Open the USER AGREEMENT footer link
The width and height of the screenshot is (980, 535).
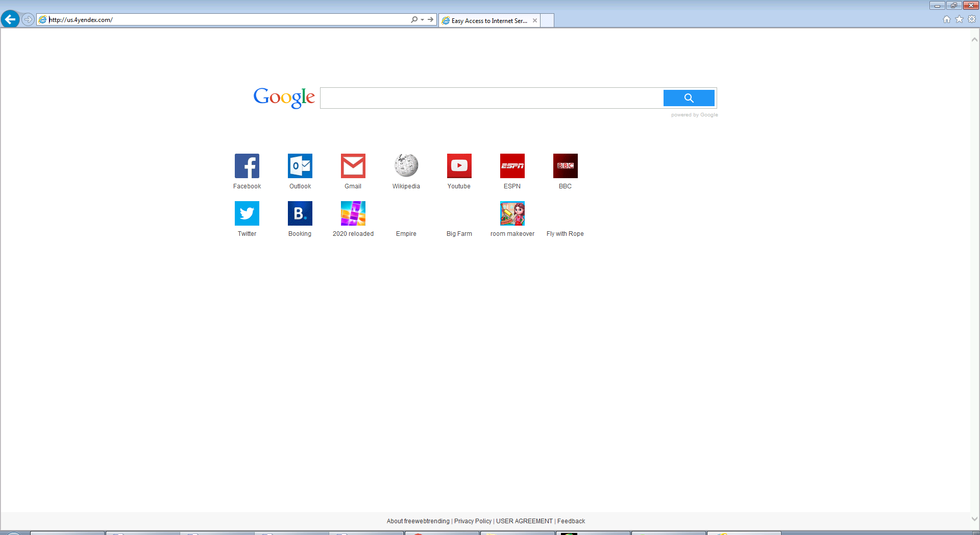[524, 521]
